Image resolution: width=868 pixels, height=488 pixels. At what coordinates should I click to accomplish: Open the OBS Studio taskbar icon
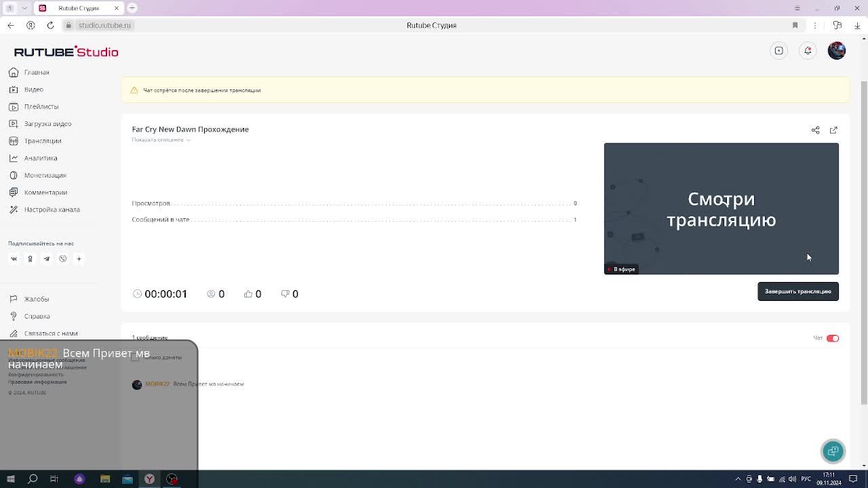pyautogui.click(x=172, y=479)
